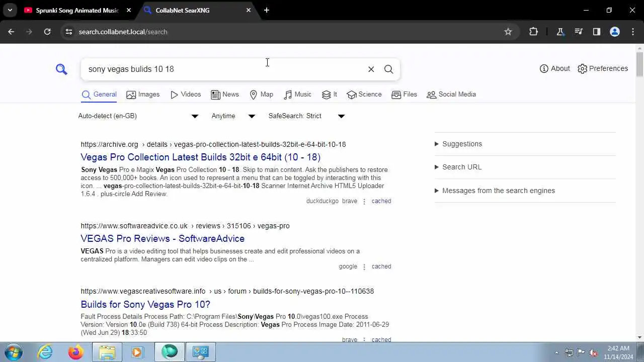Click the muted volume tray icon
Screen dimensions: 644x362
[594, 352]
